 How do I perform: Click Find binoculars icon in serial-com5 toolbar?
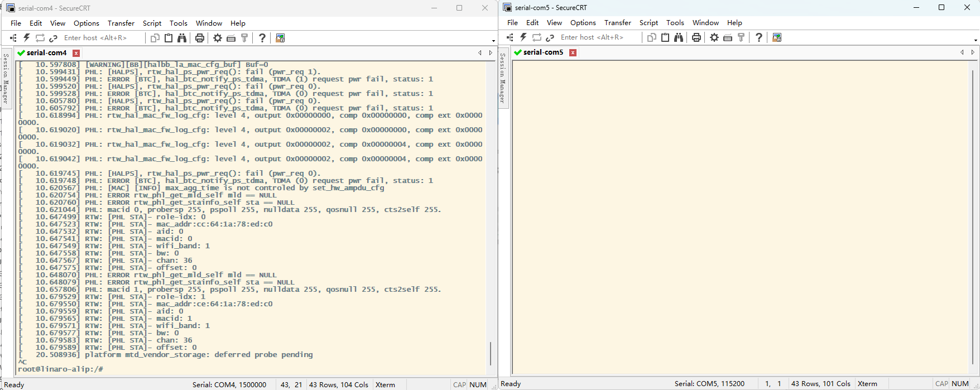[x=679, y=37]
